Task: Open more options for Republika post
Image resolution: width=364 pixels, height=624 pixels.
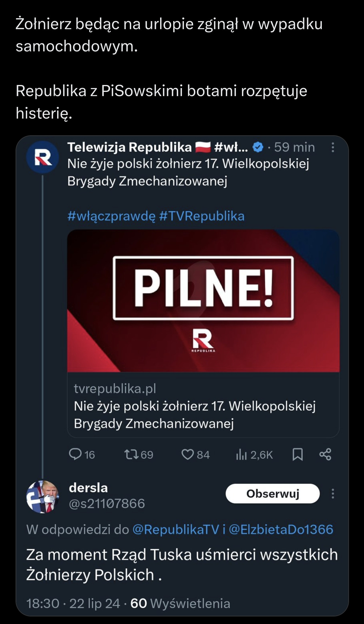Action: 333,147
